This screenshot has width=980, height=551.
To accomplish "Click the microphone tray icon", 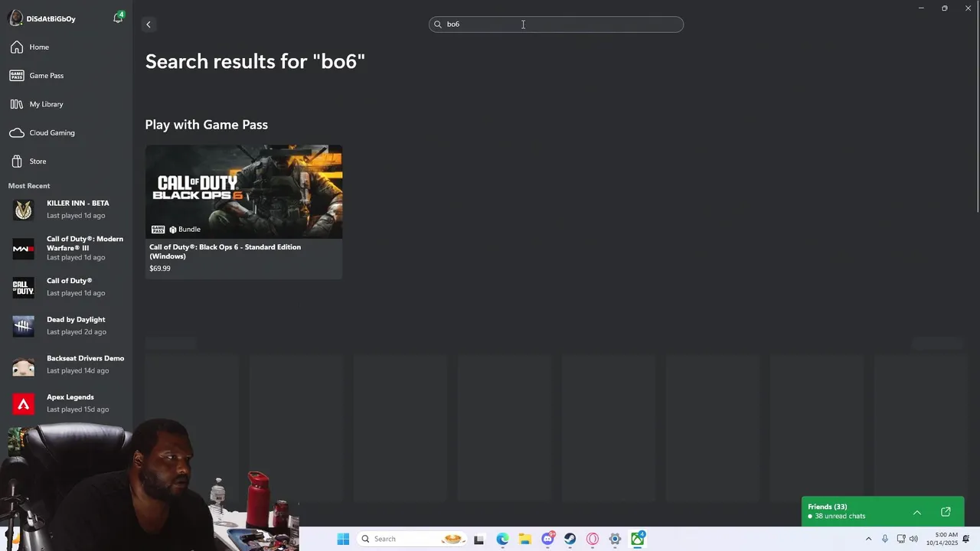I will coord(885,539).
